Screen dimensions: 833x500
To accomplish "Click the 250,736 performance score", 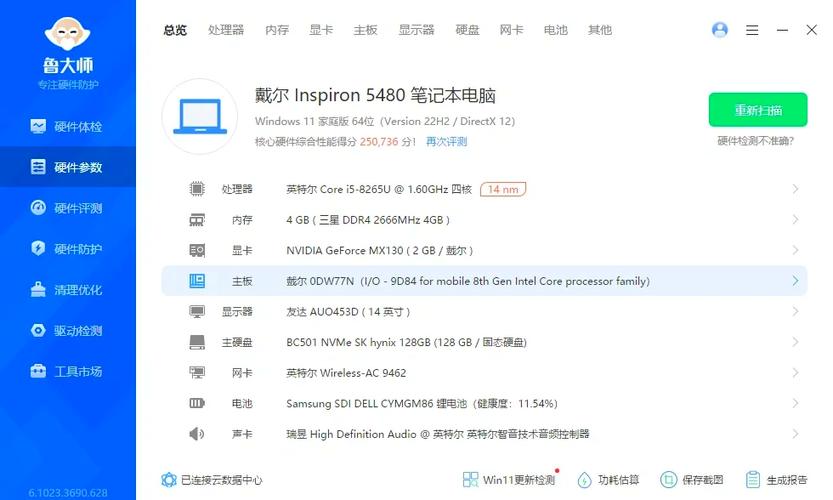I will [x=379, y=142].
